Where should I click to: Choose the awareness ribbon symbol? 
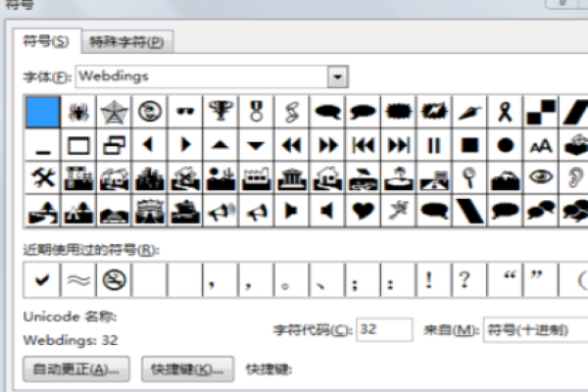tap(505, 112)
